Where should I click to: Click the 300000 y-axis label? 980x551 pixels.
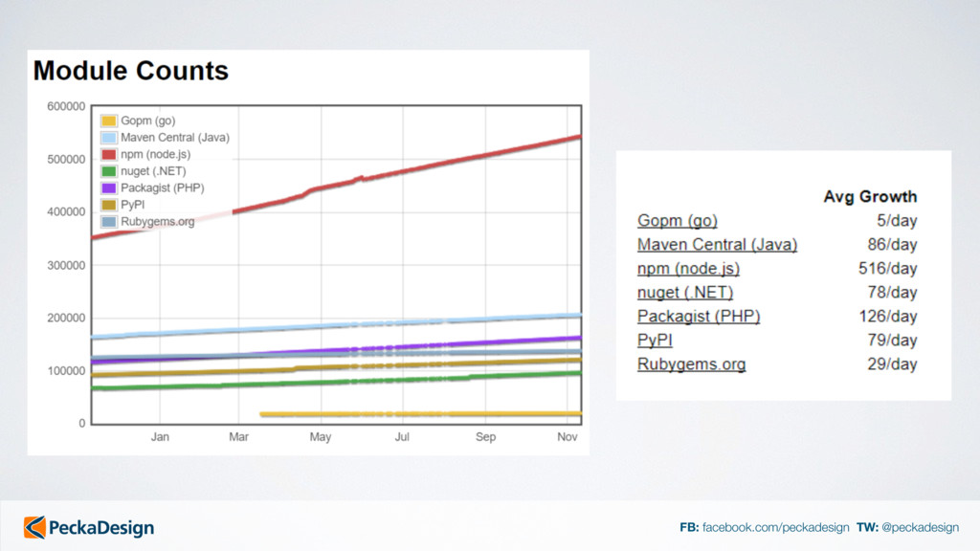pyautogui.click(x=66, y=265)
